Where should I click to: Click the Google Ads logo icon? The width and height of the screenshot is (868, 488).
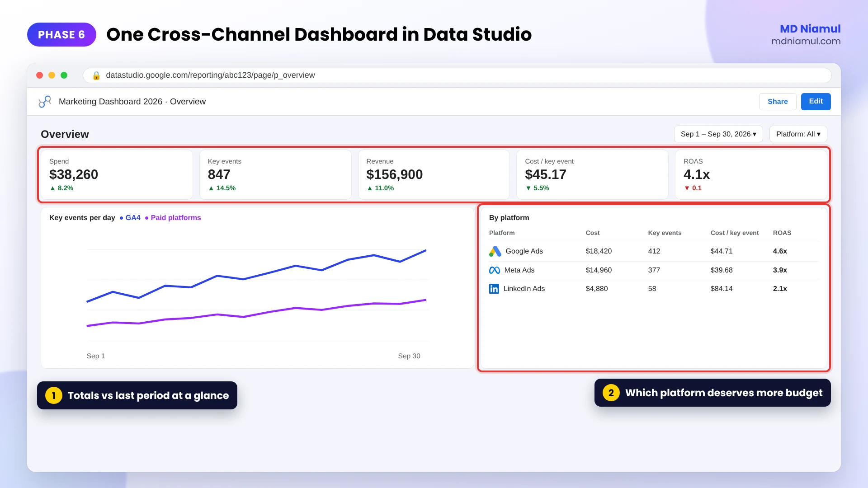pos(495,251)
